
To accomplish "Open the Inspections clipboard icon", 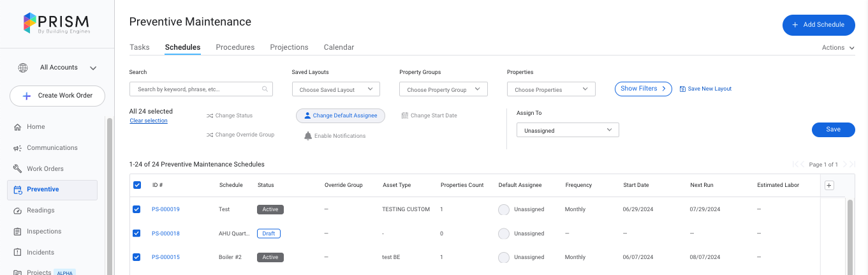I will point(18,232).
